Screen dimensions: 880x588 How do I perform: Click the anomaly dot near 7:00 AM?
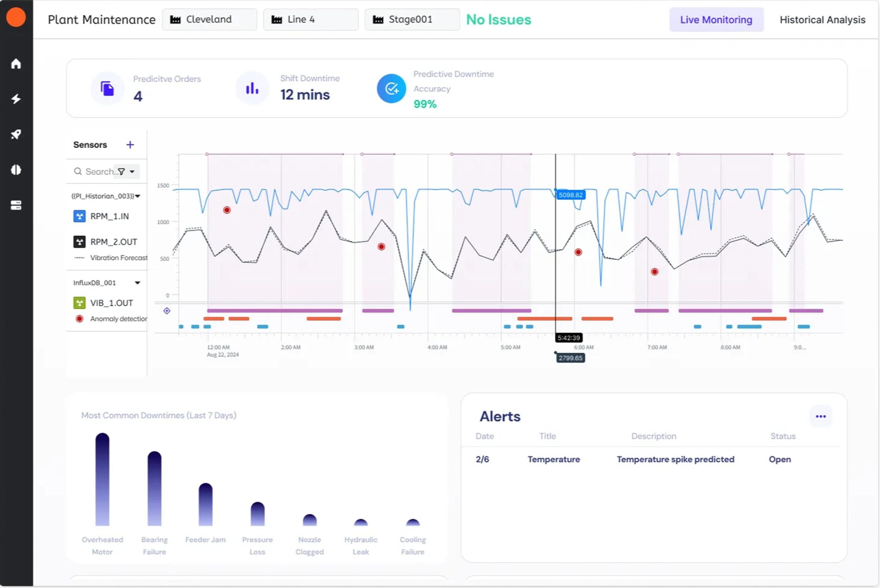654,272
